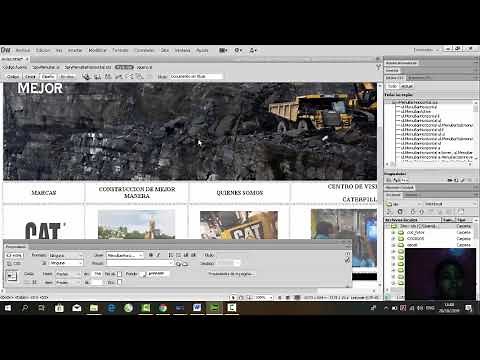Open the Archivo menu
Screen dimensions: 480x360
coord(23,50)
